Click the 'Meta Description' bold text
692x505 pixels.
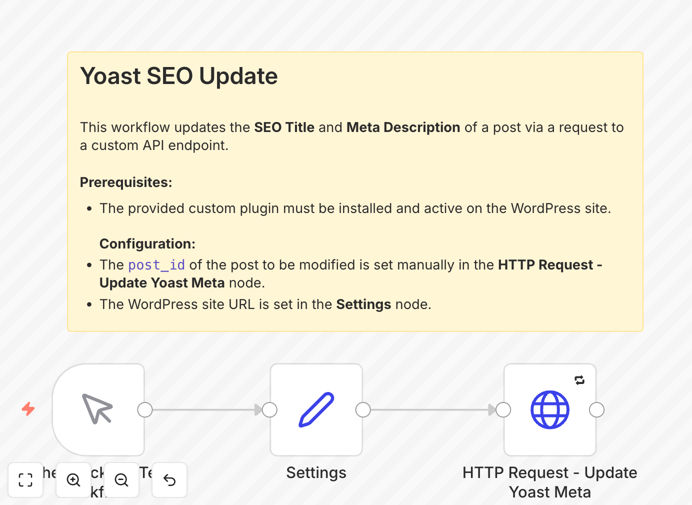pyautogui.click(x=403, y=127)
